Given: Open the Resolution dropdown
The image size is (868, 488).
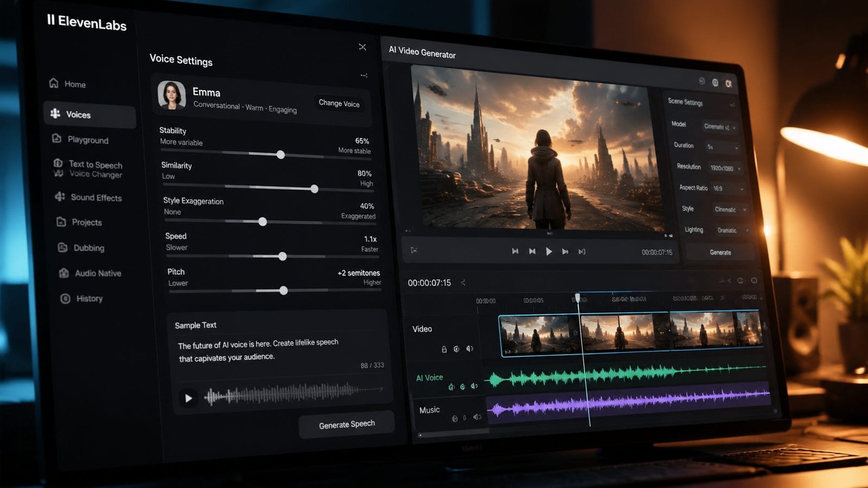Looking at the screenshot, I should (725, 168).
